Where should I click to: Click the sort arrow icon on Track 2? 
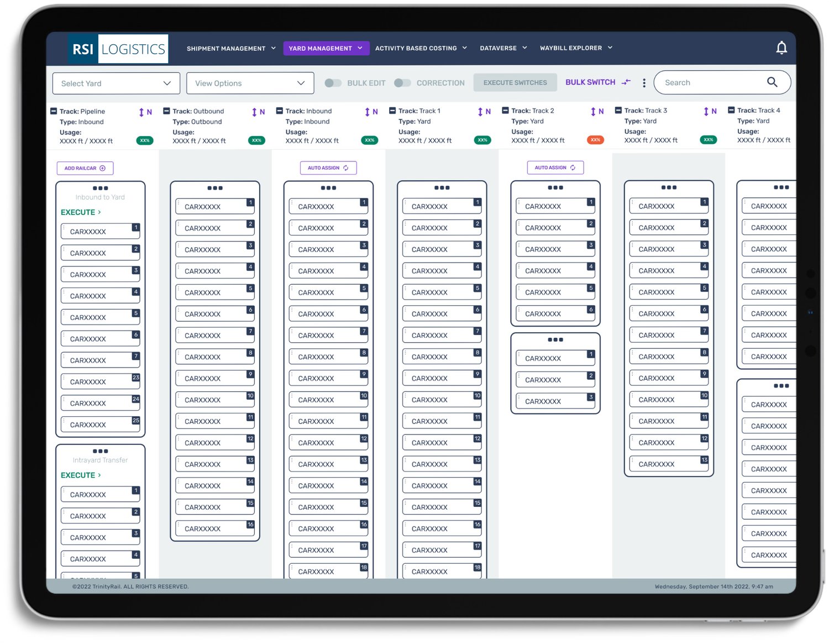[x=593, y=112]
